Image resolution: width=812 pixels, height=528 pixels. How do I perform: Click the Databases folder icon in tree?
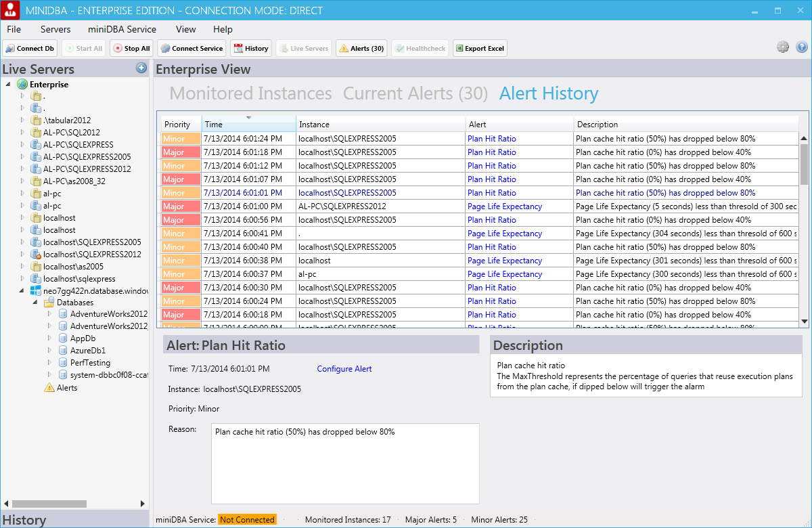49,303
